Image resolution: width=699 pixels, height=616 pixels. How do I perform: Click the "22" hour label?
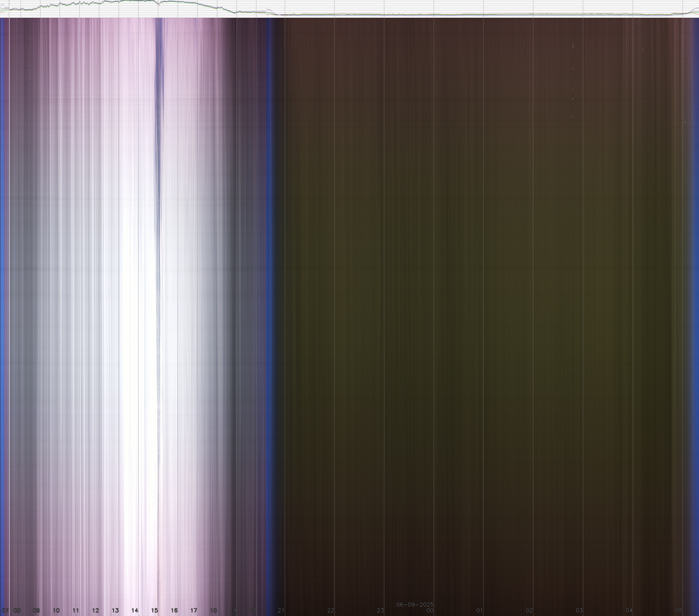pyautogui.click(x=331, y=610)
